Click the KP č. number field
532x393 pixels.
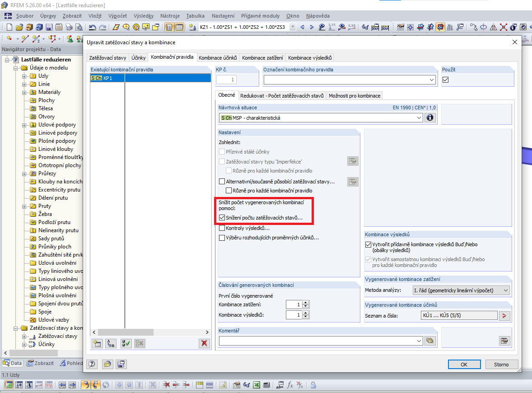pyautogui.click(x=227, y=80)
